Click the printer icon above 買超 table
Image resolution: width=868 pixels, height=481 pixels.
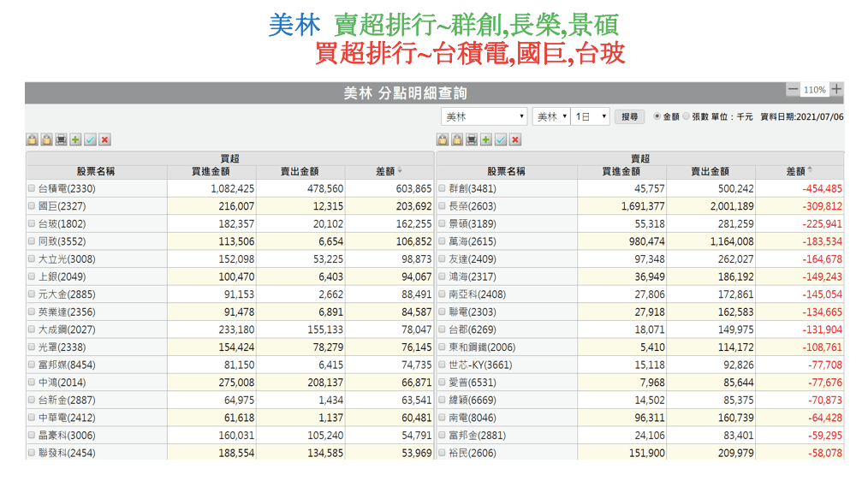pos(61,140)
